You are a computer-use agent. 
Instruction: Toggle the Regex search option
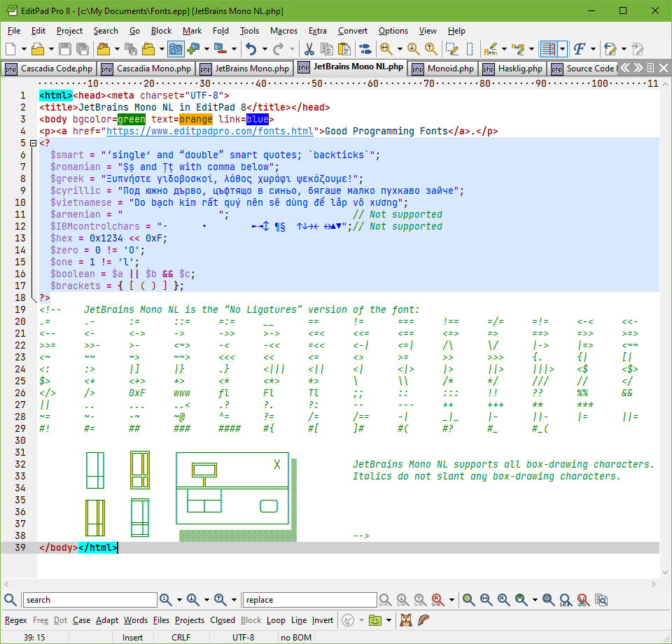click(16, 620)
